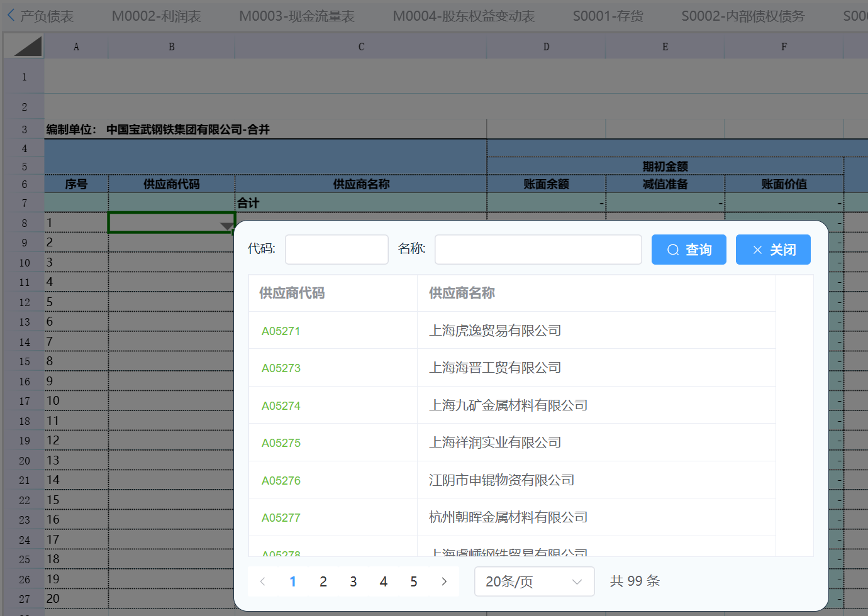Jump to page 5 of supplier list

tap(414, 581)
